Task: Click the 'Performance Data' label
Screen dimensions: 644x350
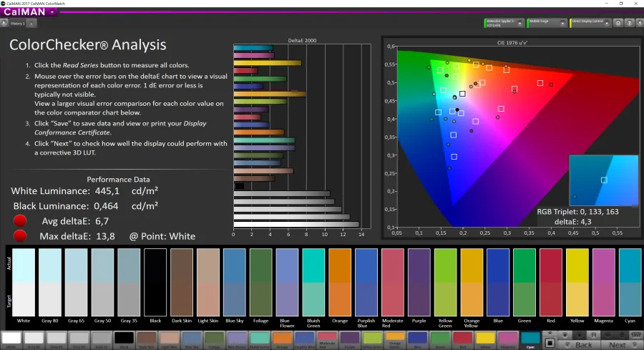Action: tap(118, 180)
